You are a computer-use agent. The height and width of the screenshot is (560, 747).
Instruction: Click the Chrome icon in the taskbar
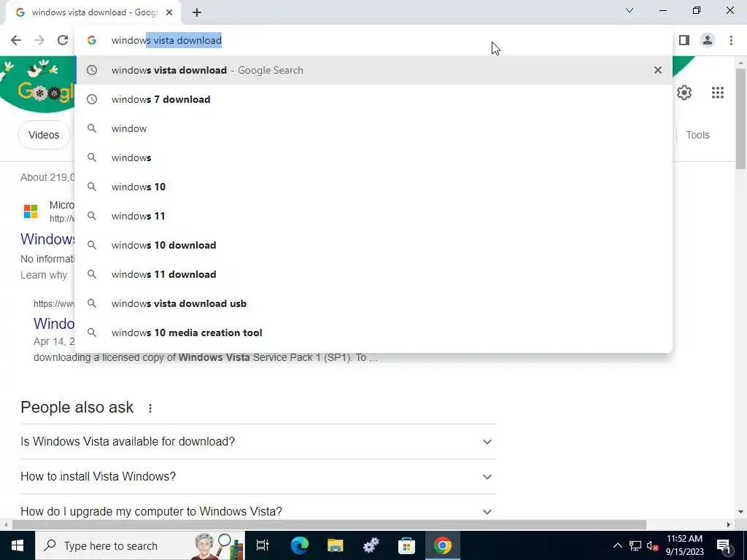[442, 545]
